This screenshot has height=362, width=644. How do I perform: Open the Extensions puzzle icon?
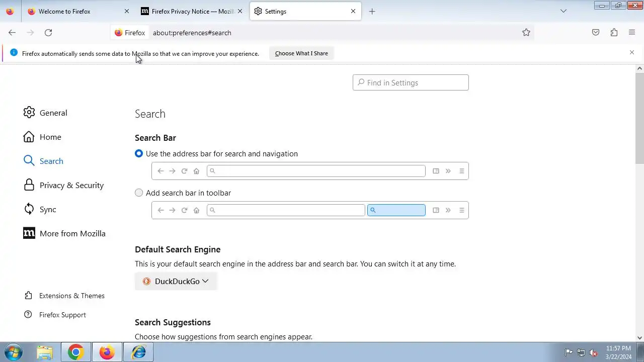click(x=614, y=33)
